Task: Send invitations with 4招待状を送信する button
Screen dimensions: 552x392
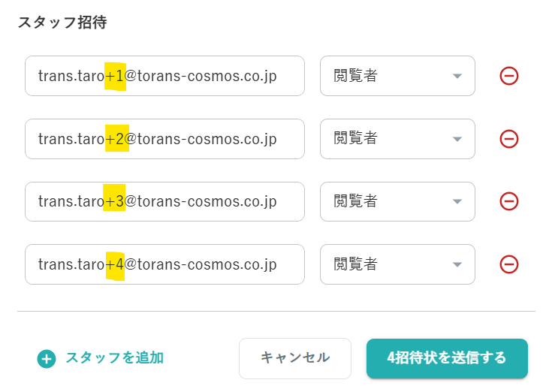Action: (x=447, y=358)
